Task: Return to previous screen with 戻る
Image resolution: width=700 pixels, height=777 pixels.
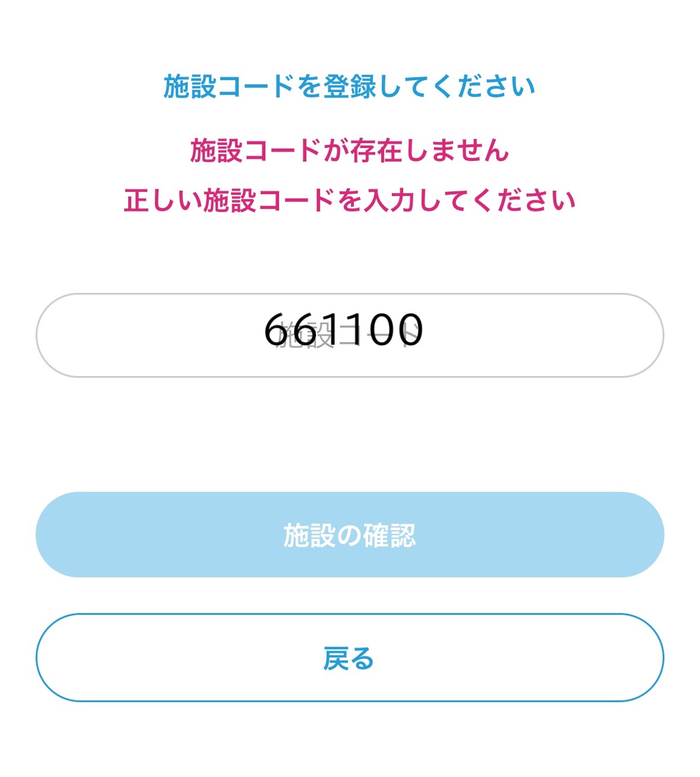Action: pyautogui.click(x=349, y=658)
